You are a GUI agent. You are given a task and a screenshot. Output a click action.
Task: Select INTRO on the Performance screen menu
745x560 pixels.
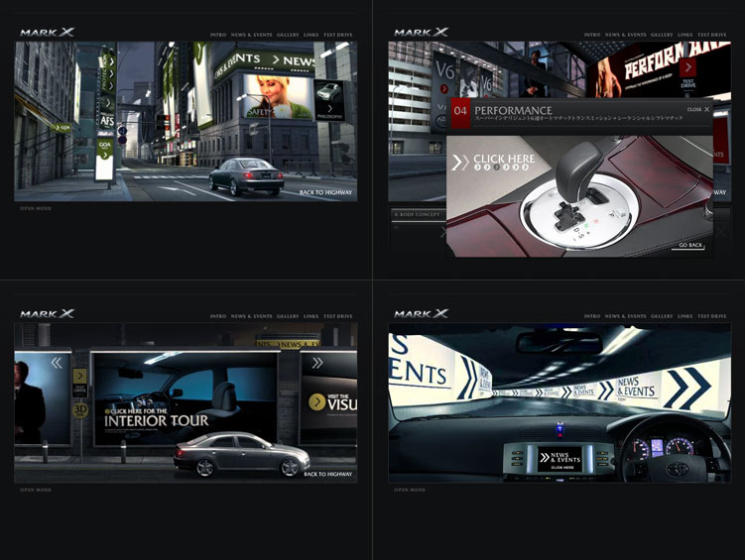pyautogui.click(x=592, y=35)
